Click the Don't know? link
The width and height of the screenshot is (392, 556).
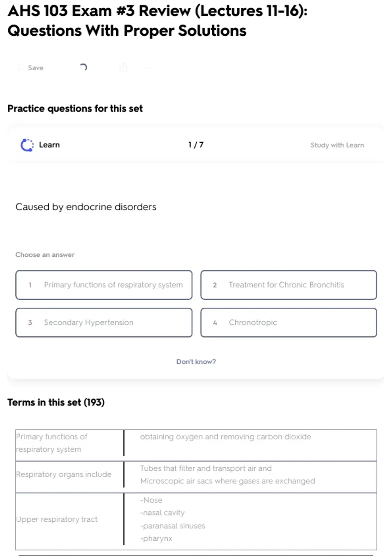(196, 361)
